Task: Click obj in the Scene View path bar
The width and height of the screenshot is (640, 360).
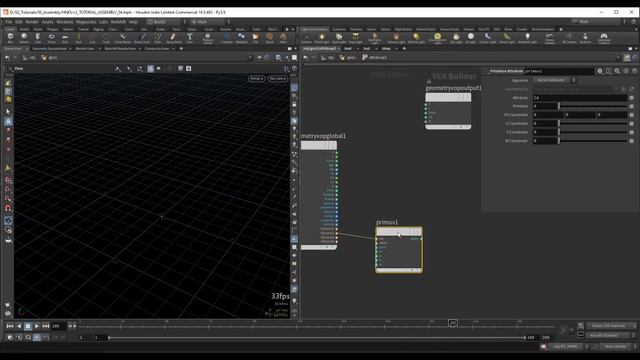Action: [x=29, y=58]
